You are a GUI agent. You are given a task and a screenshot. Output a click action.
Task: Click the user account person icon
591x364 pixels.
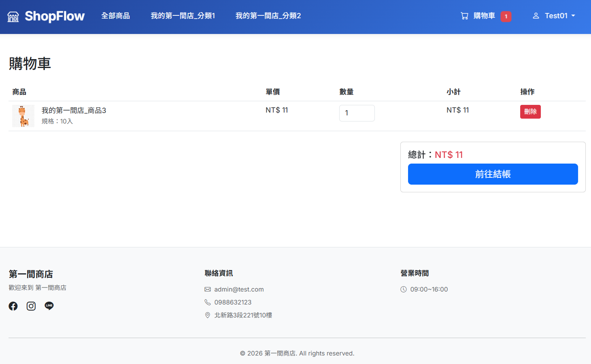click(536, 15)
